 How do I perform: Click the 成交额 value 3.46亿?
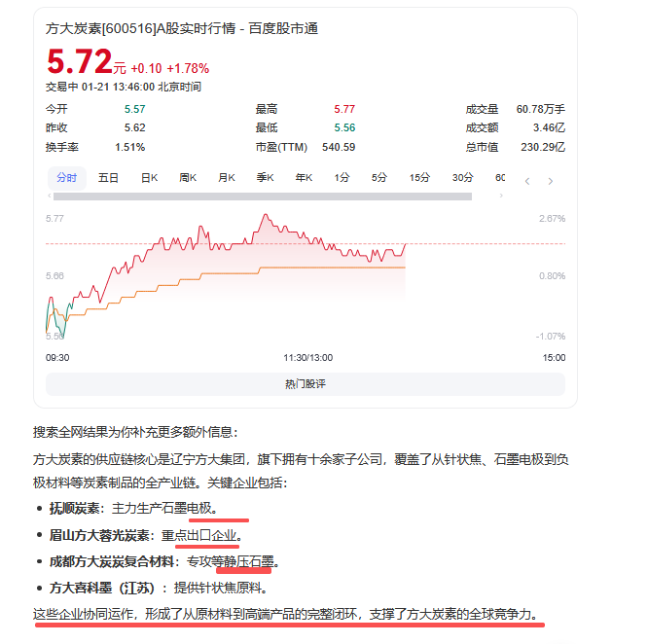click(x=549, y=128)
